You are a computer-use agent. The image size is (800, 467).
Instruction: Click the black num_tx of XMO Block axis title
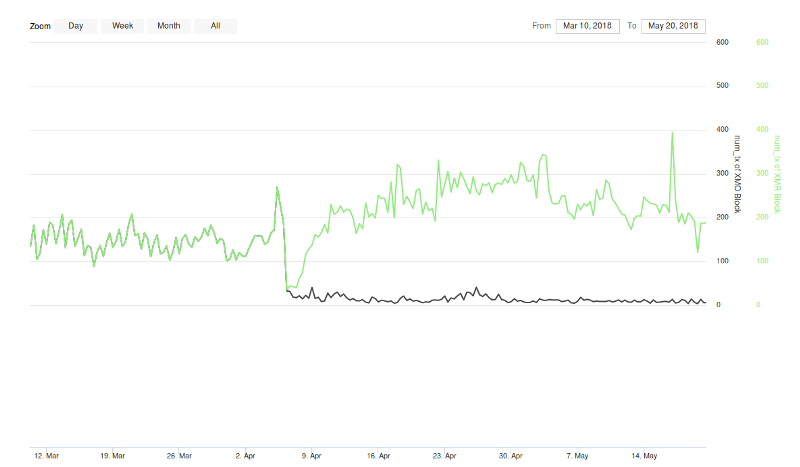[x=738, y=174]
